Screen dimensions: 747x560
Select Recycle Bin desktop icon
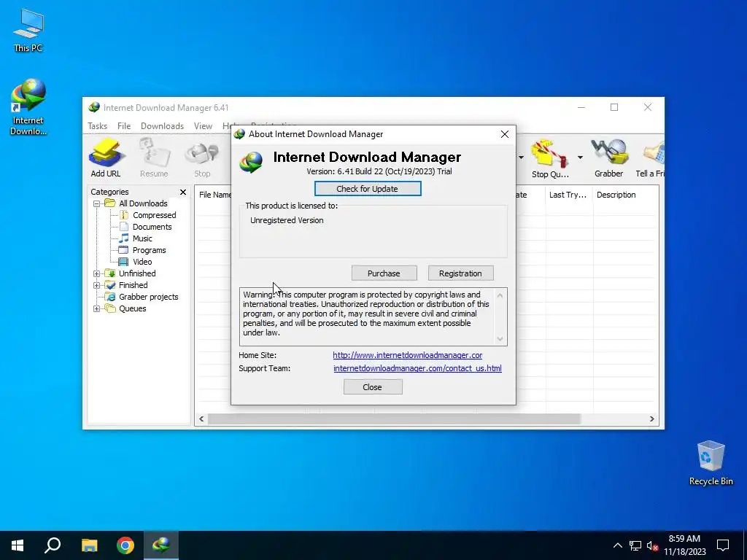(711, 463)
